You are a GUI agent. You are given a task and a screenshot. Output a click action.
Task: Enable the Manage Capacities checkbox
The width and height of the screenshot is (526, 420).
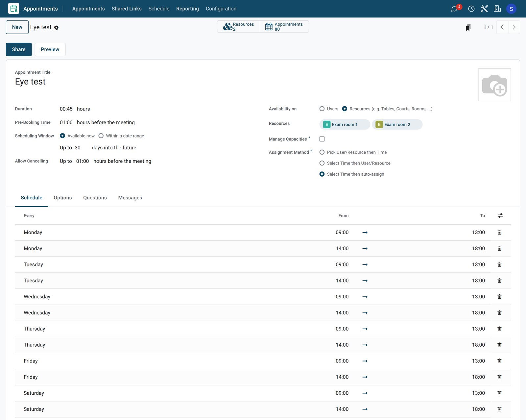[x=322, y=139]
